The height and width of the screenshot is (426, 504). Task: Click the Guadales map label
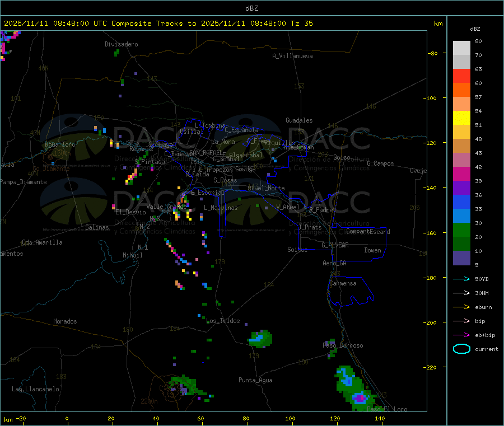tap(299, 120)
